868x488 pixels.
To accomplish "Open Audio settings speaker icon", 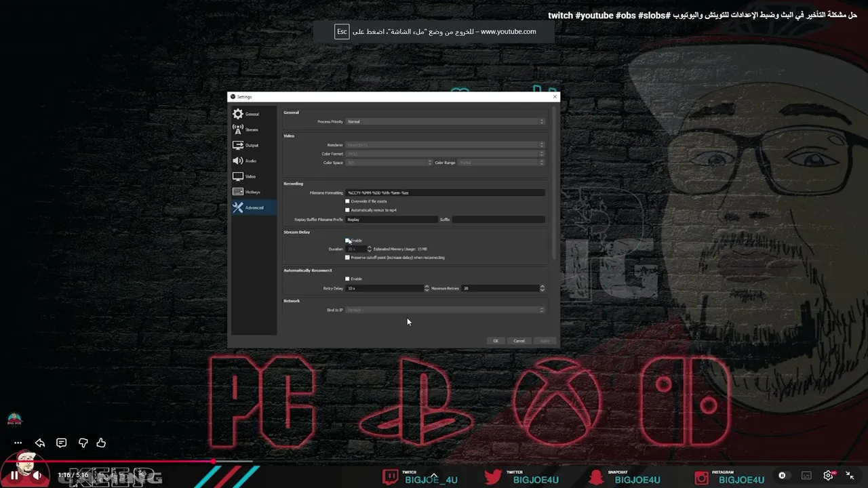I will 237,161.
